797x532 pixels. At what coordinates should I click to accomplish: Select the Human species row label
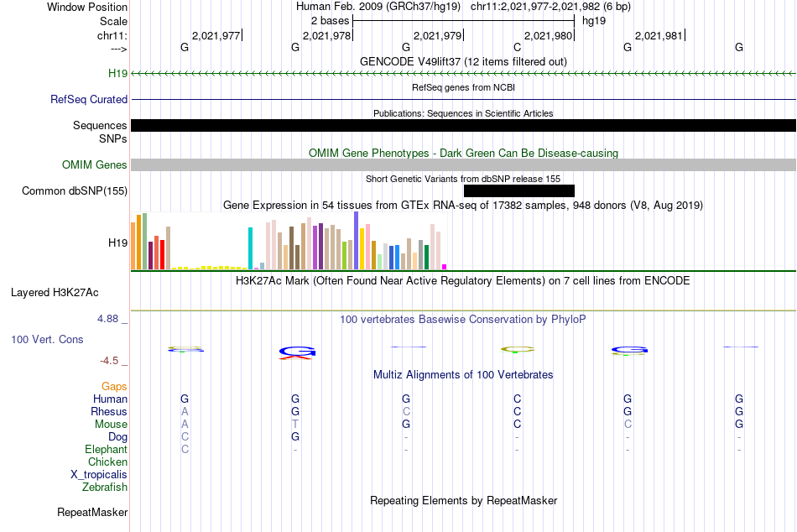click(110, 399)
